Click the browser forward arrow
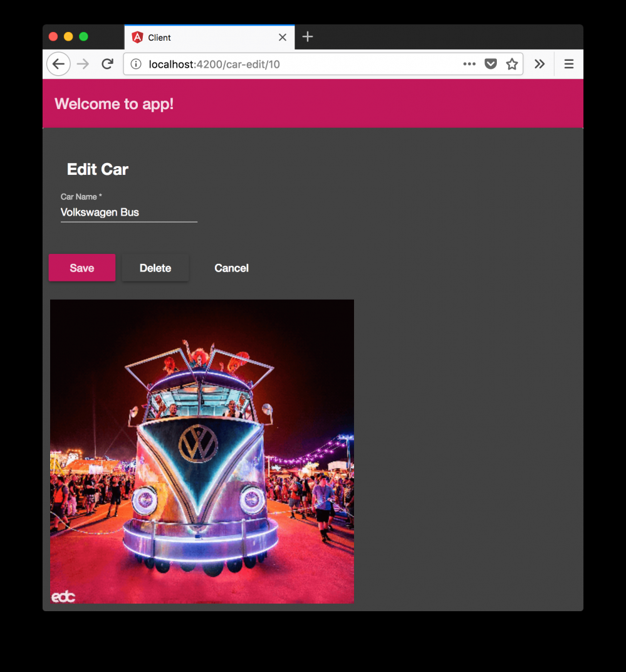Image resolution: width=626 pixels, height=672 pixels. [x=83, y=65]
